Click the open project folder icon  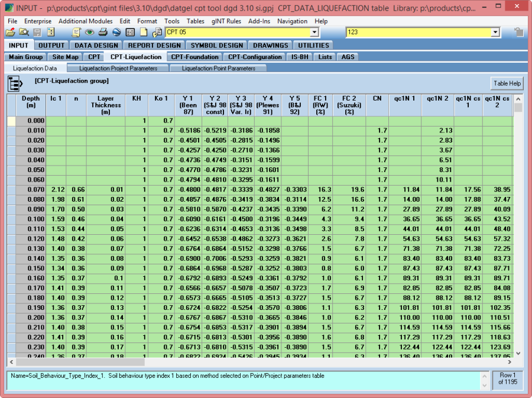tap(11, 32)
